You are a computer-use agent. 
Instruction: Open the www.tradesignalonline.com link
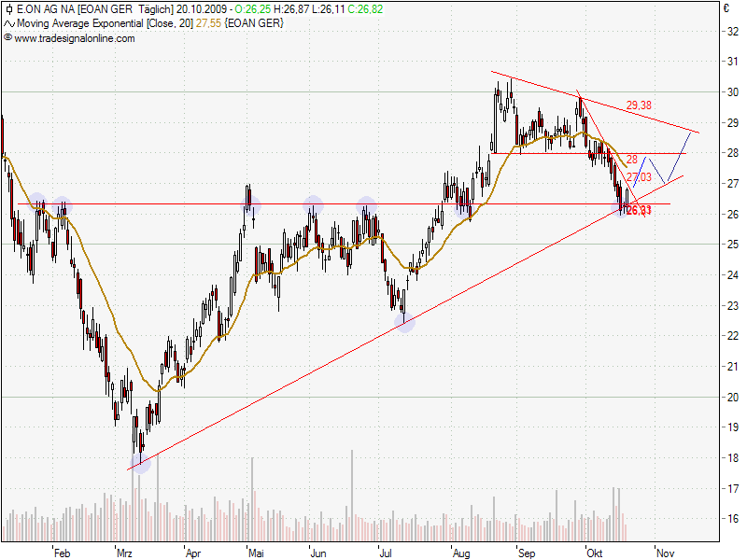point(75,38)
